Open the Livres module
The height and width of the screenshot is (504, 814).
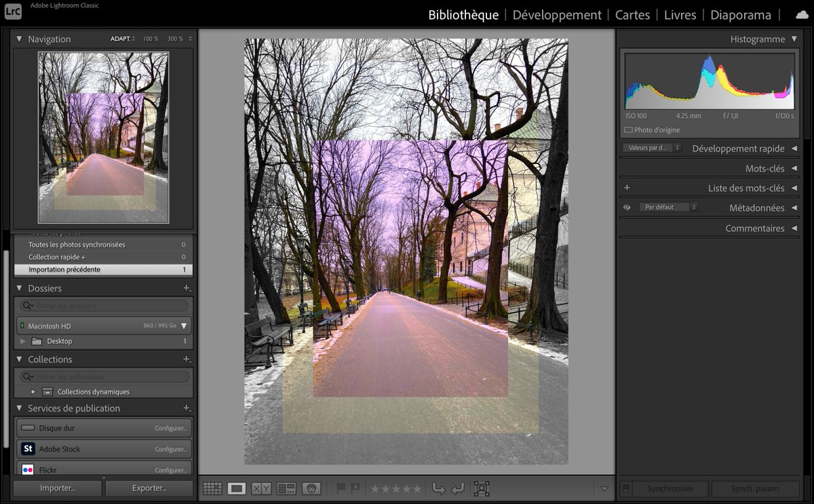(680, 15)
